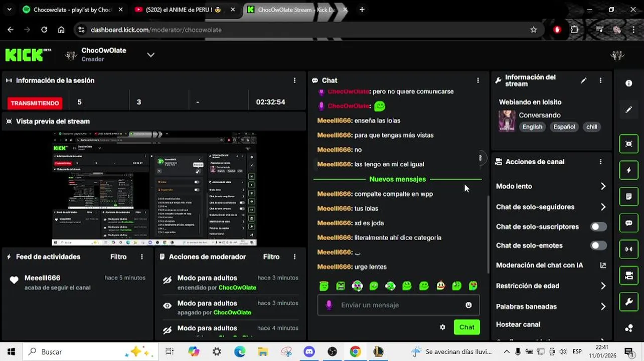Open Filtro in Feed de actividades

pyautogui.click(x=118, y=257)
